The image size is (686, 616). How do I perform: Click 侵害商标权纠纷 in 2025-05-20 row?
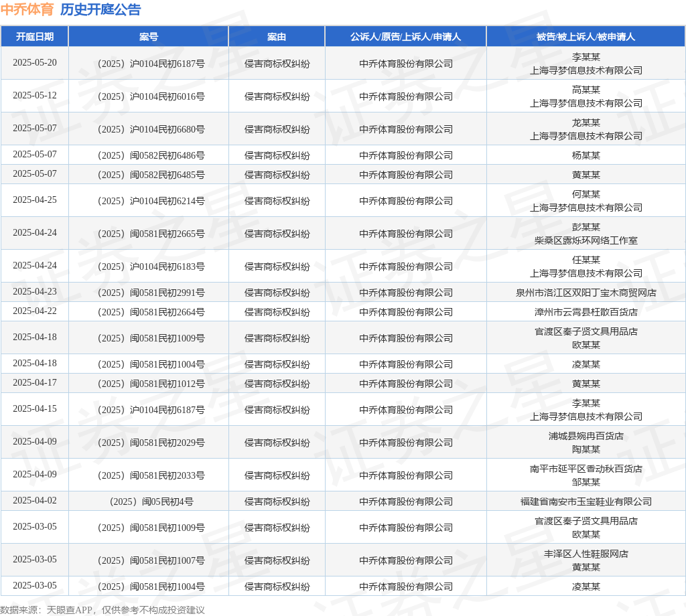point(277,64)
